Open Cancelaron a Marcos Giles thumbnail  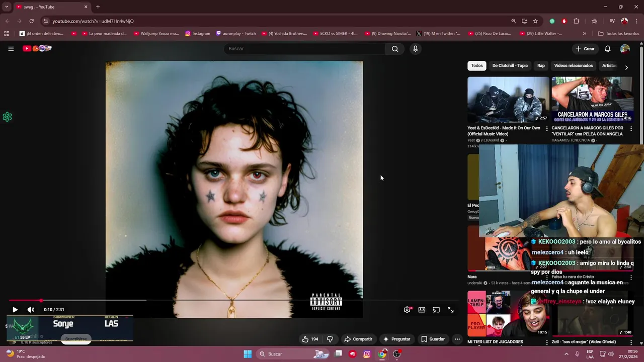[592, 100]
